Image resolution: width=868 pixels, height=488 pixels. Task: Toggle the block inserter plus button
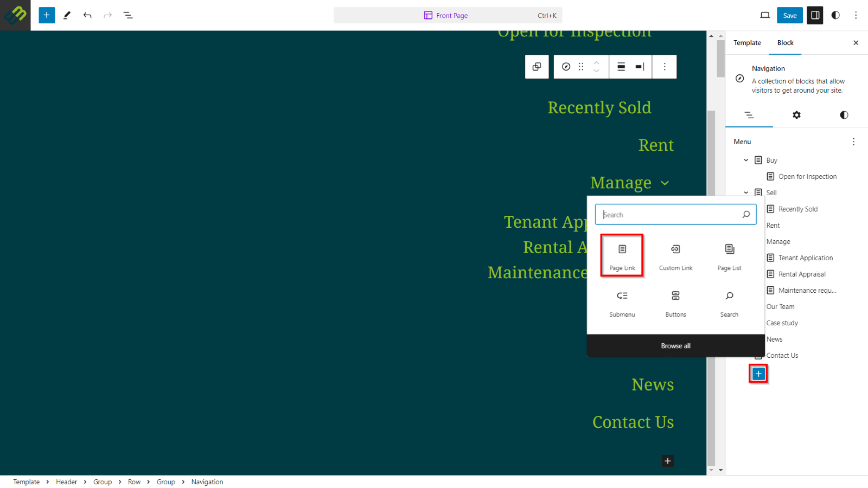[x=47, y=15]
